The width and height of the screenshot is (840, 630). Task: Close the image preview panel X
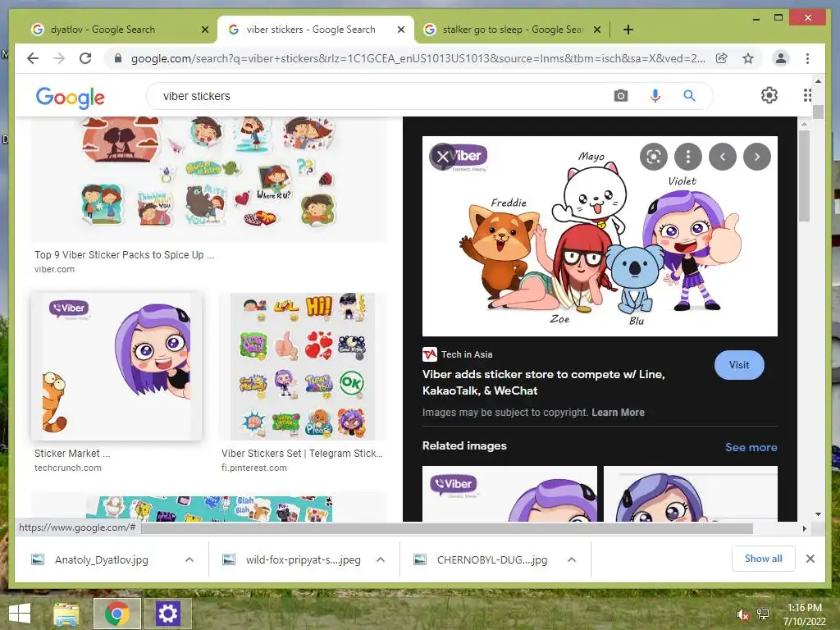pos(442,157)
